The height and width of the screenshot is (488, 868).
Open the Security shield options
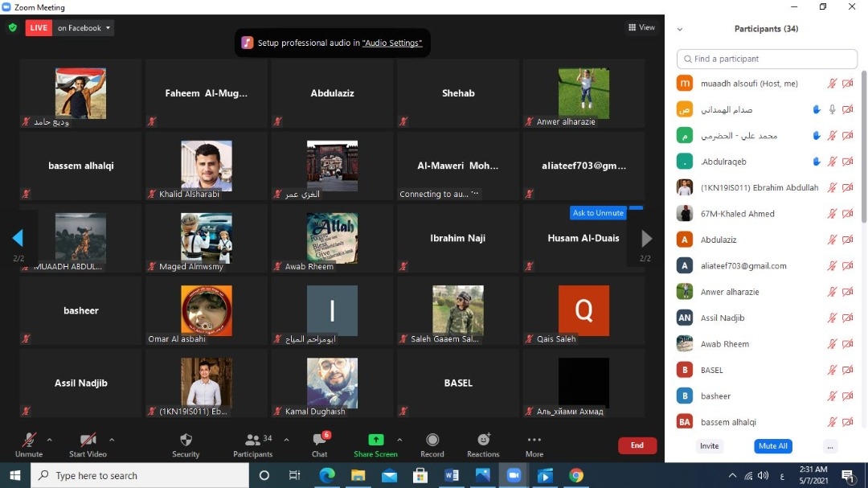(186, 441)
